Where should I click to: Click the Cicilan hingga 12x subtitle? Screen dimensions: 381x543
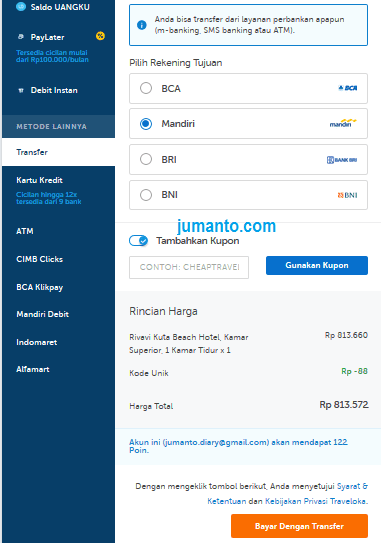point(49,198)
